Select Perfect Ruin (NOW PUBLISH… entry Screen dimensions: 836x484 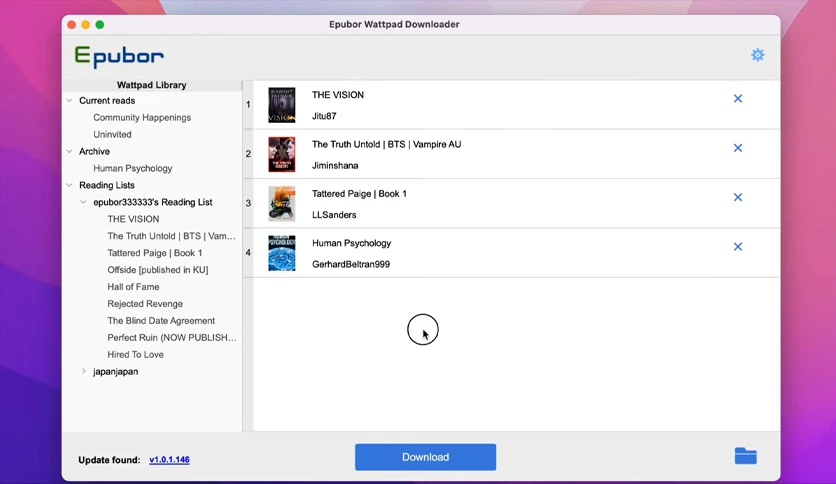pyautogui.click(x=172, y=337)
